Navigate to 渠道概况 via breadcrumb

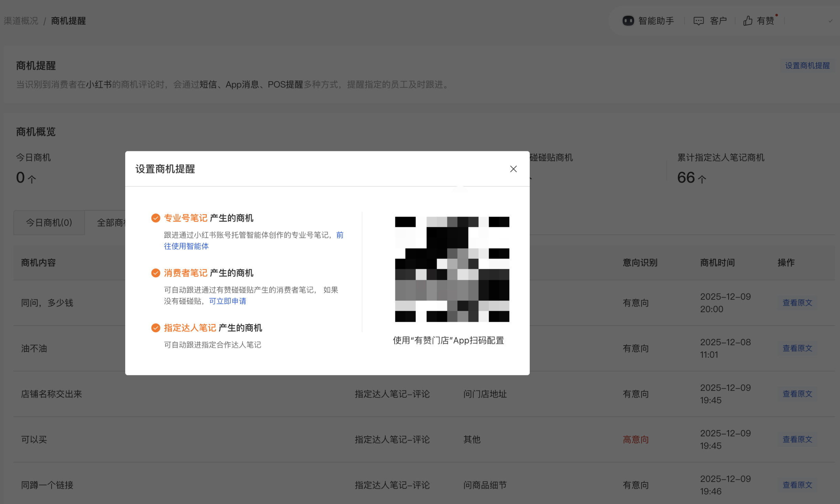pyautogui.click(x=21, y=21)
